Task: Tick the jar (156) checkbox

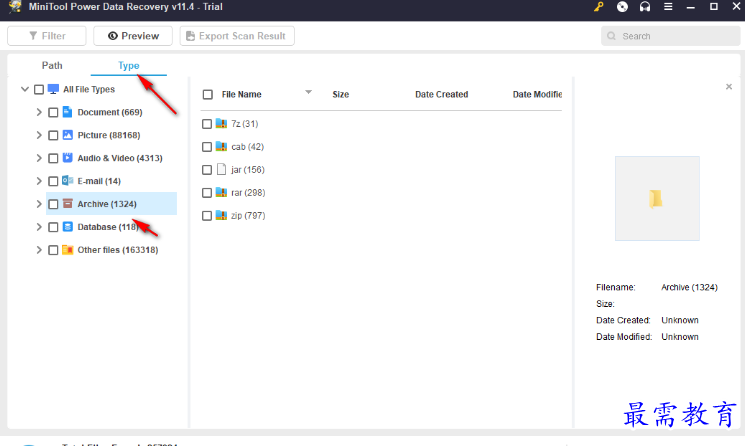Action: click(207, 170)
